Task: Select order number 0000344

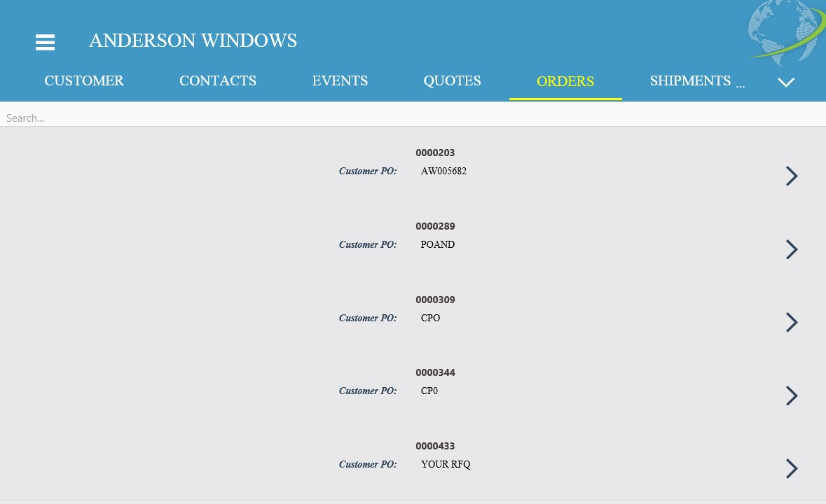Action: (x=435, y=372)
